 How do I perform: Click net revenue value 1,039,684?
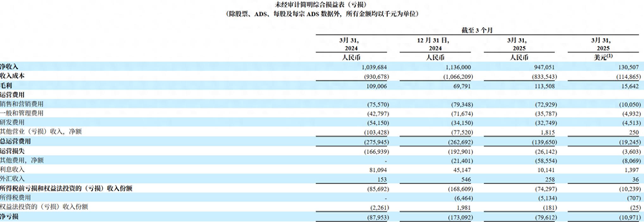[374, 67]
